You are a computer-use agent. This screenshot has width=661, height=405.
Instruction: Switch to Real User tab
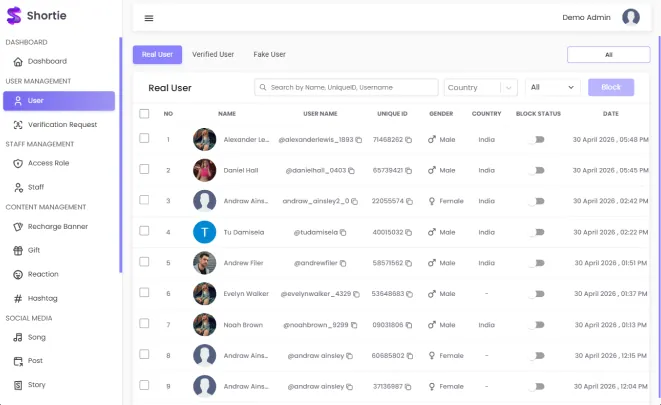pyautogui.click(x=157, y=55)
